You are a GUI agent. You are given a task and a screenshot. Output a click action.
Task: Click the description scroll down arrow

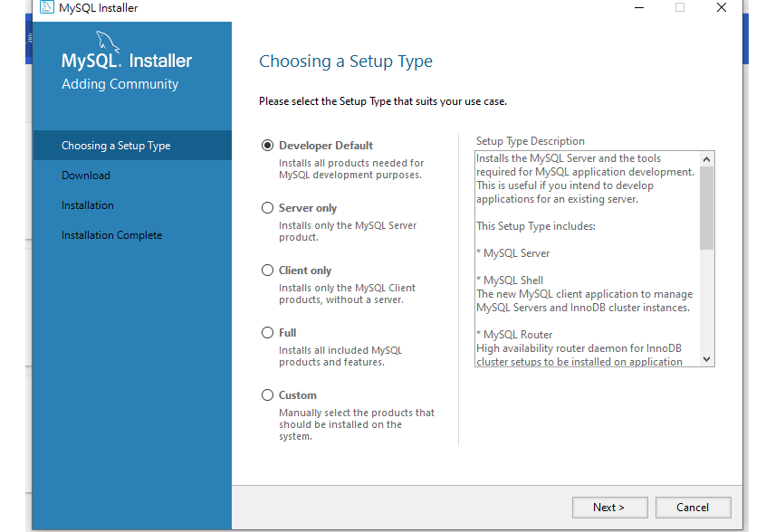tap(707, 359)
